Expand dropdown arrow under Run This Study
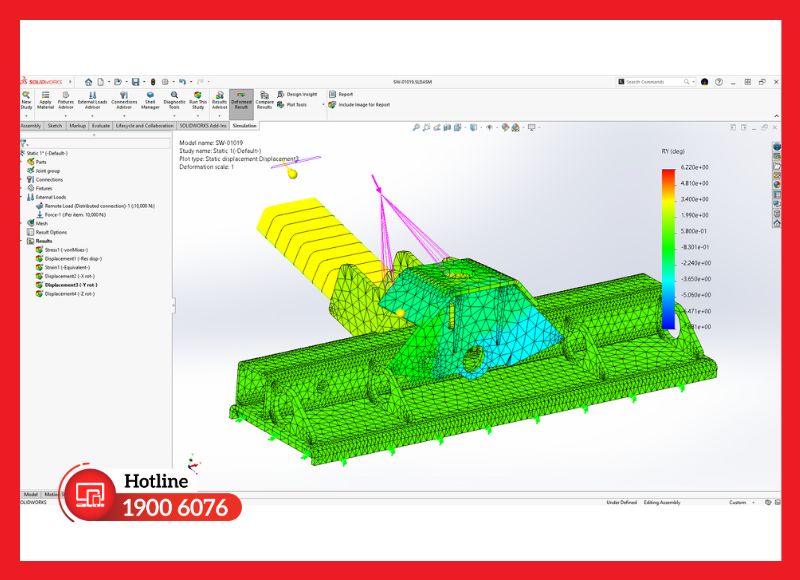The width and height of the screenshot is (800, 580). 198,116
